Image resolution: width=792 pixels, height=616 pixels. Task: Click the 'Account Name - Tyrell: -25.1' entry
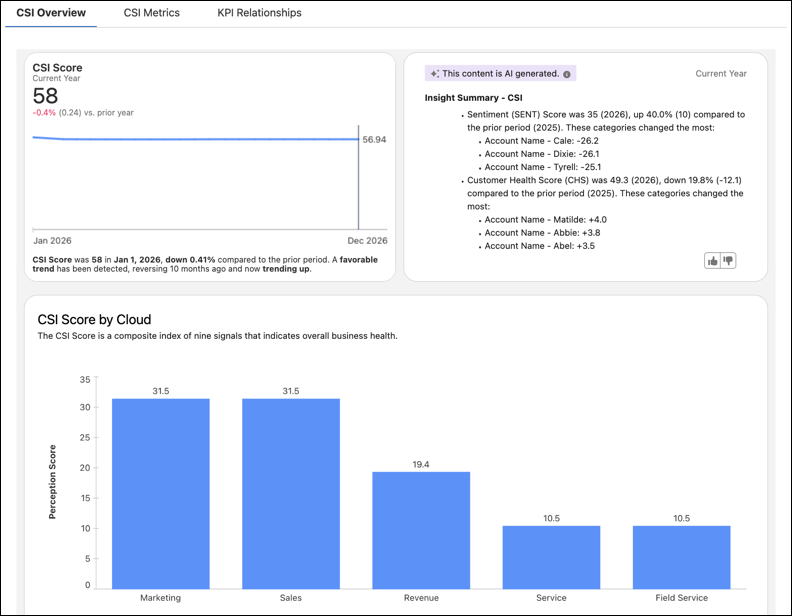coord(542,167)
